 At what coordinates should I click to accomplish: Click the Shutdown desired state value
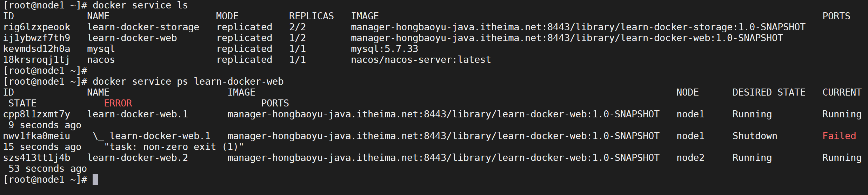point(755,136)
